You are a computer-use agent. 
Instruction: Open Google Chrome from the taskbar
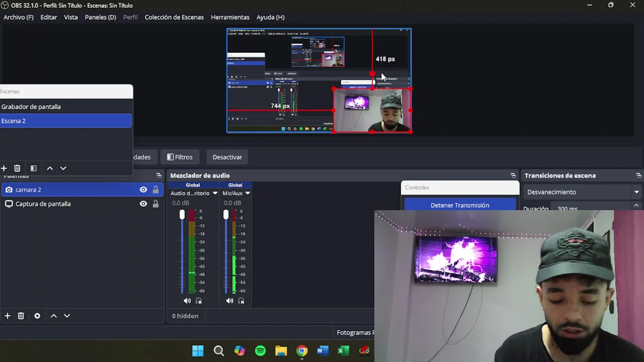tap(301, 350)
